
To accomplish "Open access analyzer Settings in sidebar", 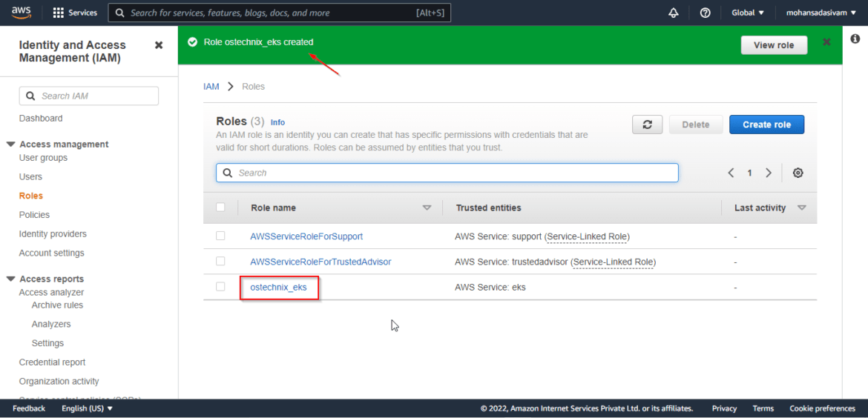I will (x=47, y=343).
